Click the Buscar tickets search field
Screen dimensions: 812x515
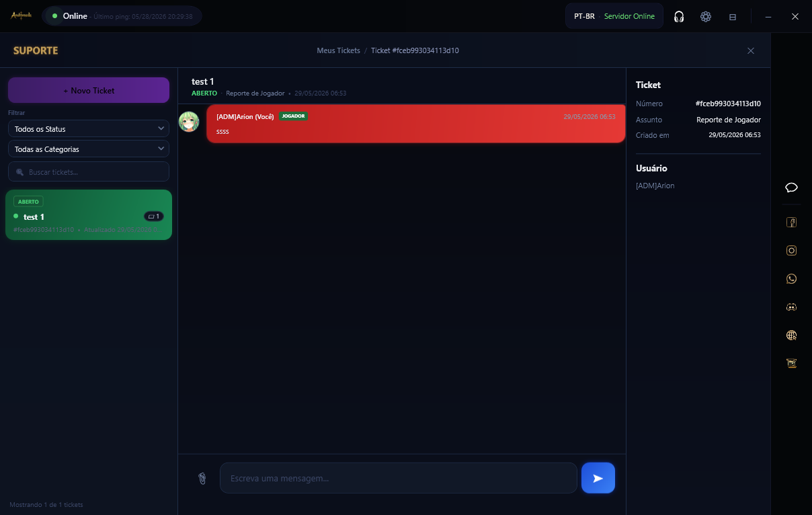pyautogui.click(x=89, y=171)
